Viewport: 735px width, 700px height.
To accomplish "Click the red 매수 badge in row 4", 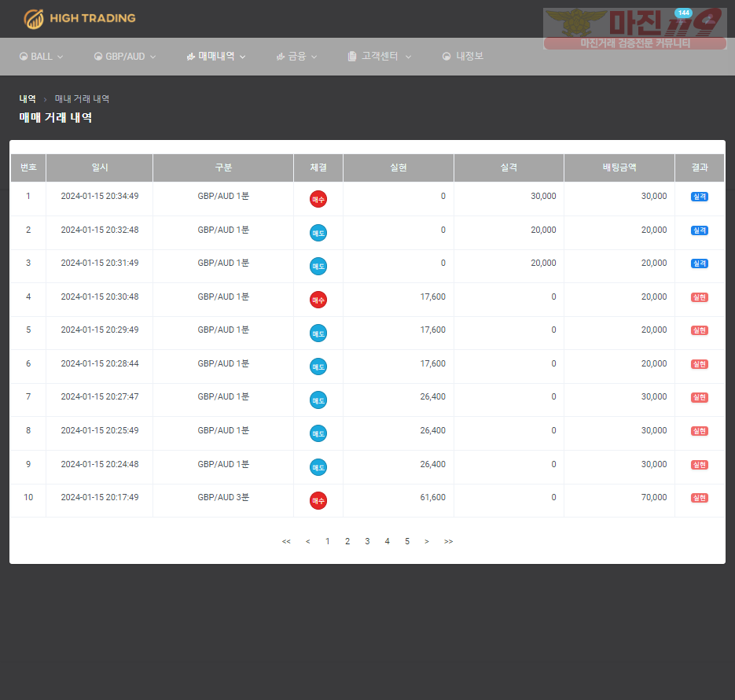I will 318,300.
